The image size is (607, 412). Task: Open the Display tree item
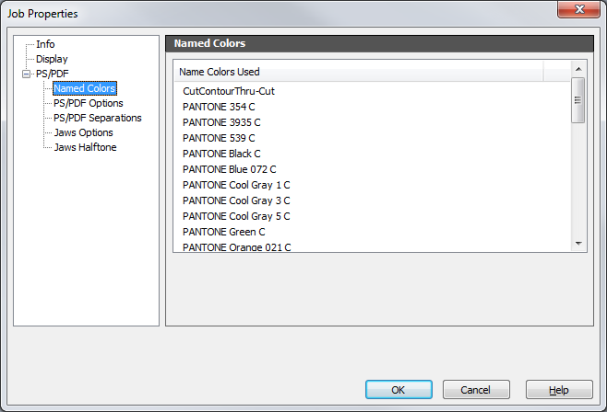(x=52, y=59)
